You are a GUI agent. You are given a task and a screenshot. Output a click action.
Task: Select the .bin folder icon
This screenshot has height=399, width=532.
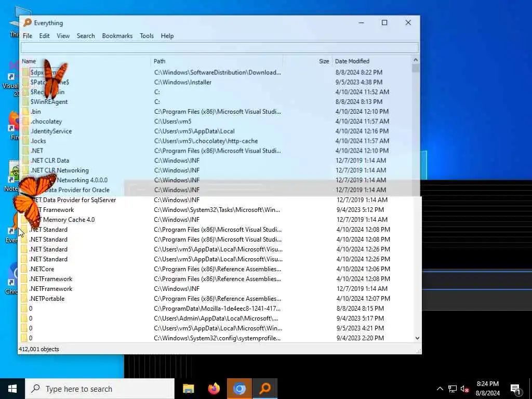click(x=26, y=112)
